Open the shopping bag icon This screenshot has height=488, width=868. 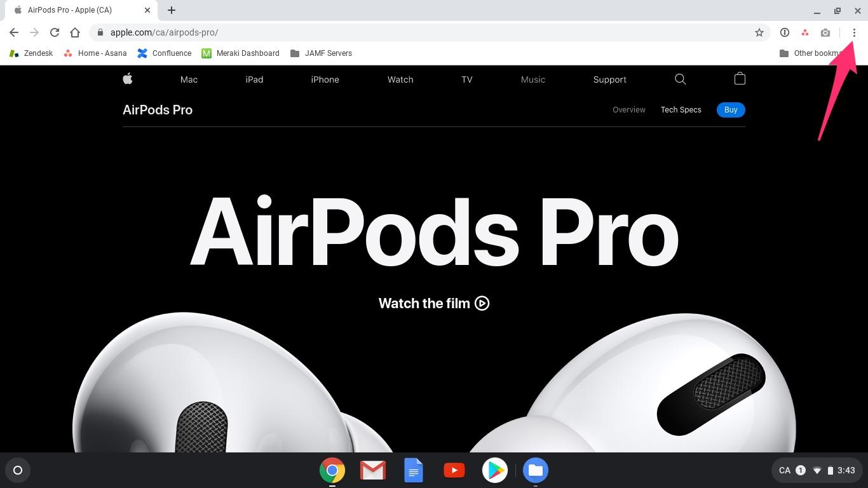coord(740,79)
